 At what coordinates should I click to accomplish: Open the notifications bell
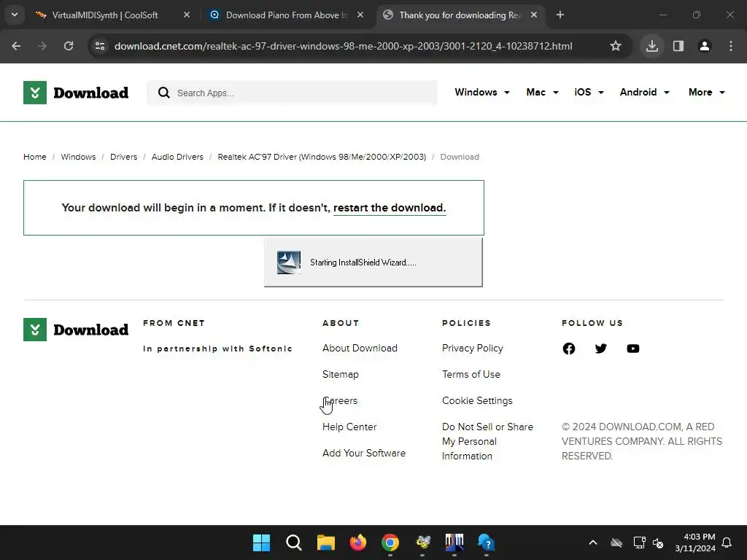click(x=727, y=542)
